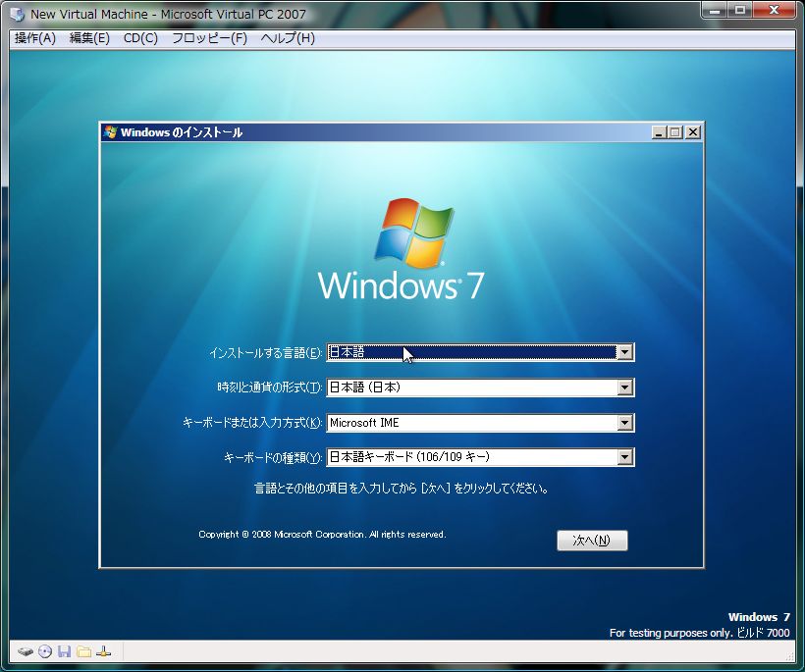Open the 編集(E) menu
Image resolution: width=805 pixels, height=672 pixels.
coord(89,38)
